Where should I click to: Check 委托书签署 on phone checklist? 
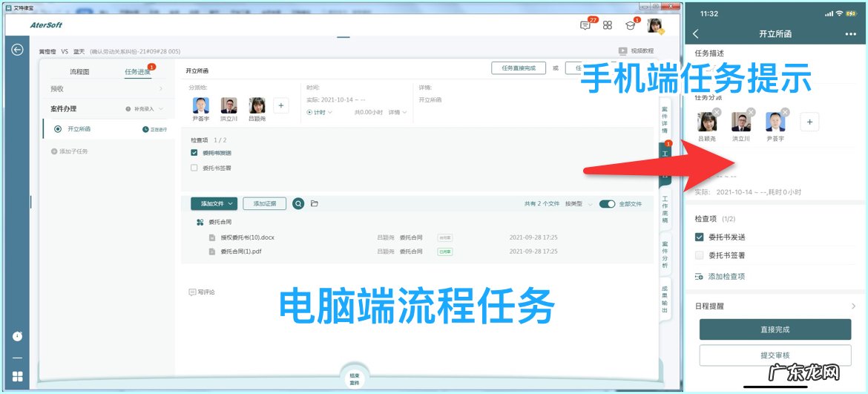(x=699, y=256)
